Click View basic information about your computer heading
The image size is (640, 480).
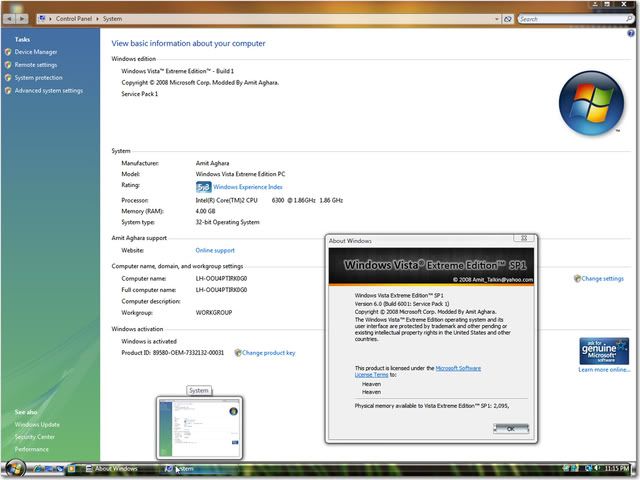(x=188, y=43)
